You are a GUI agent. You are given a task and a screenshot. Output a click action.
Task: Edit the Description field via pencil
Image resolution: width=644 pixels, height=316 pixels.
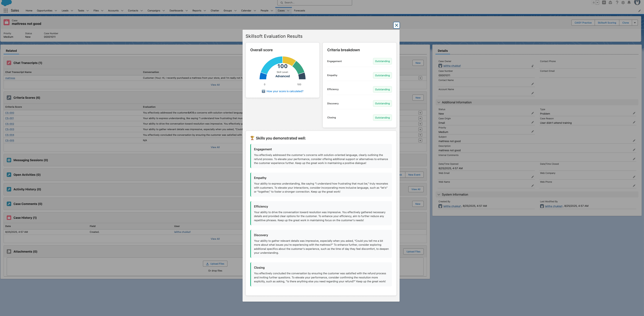634,150
